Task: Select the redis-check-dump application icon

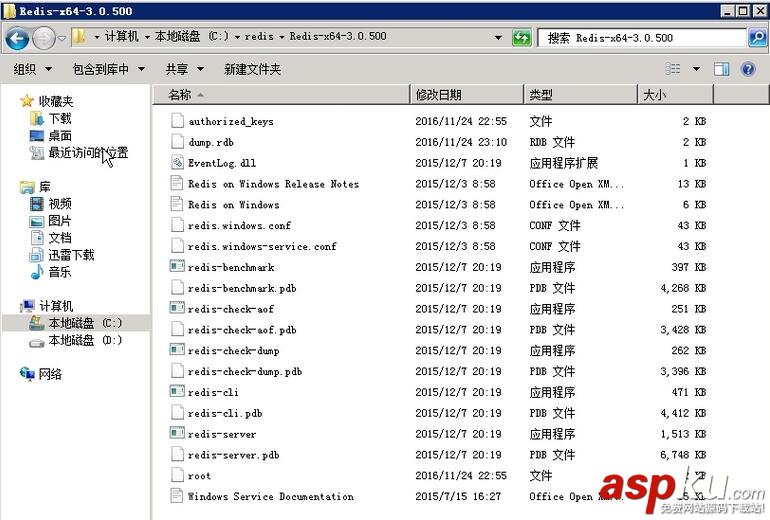Action: pos(177,350)
